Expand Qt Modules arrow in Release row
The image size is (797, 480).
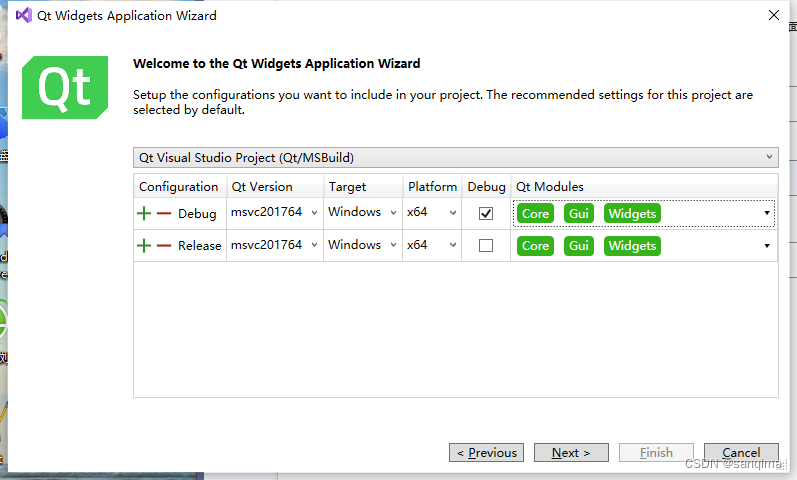coord(767,246)
